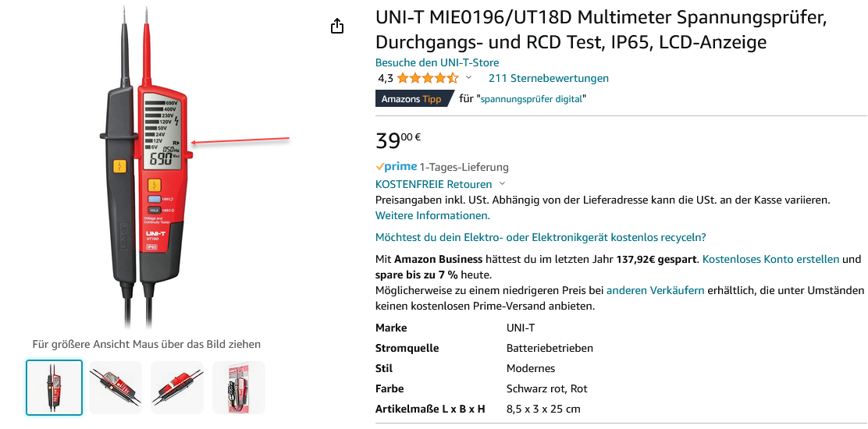Click the Amazons Tipp badge
868x429 pixels.
pos(411,99)
